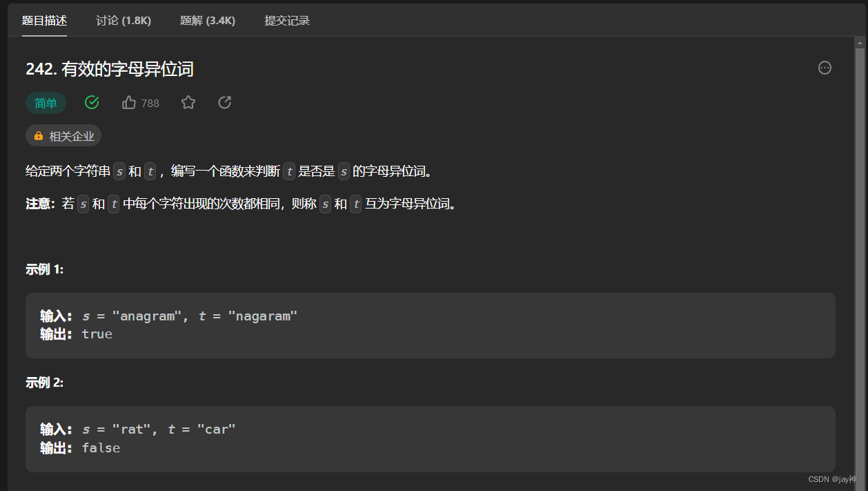868x491 pixels.
Task: Click the star icon next to the like count
Action: (188, 102)
